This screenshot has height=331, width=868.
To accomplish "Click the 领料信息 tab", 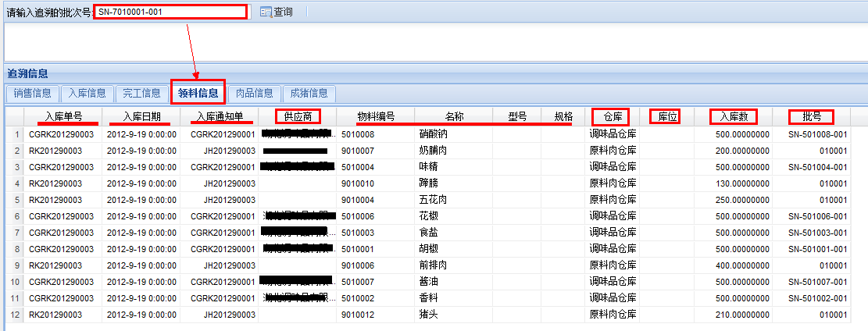I will coord(198,94).
